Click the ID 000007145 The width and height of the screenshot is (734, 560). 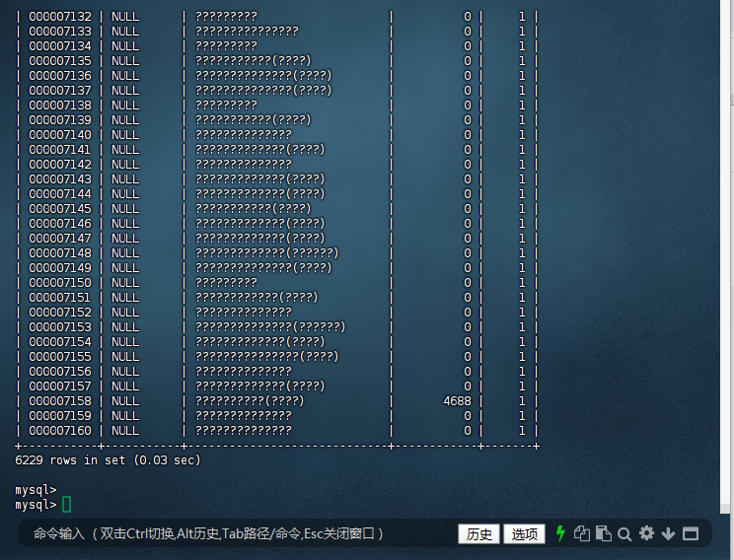tap(60, 209)
